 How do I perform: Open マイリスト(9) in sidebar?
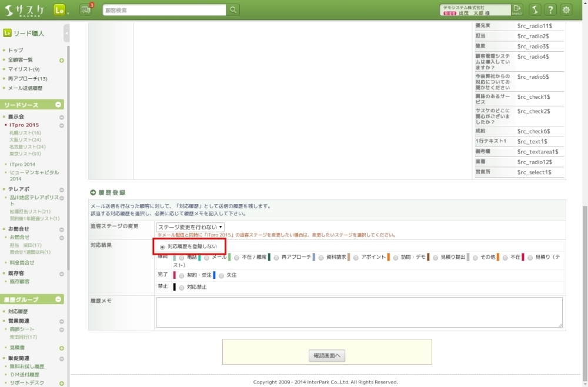[x=24, y=69]
